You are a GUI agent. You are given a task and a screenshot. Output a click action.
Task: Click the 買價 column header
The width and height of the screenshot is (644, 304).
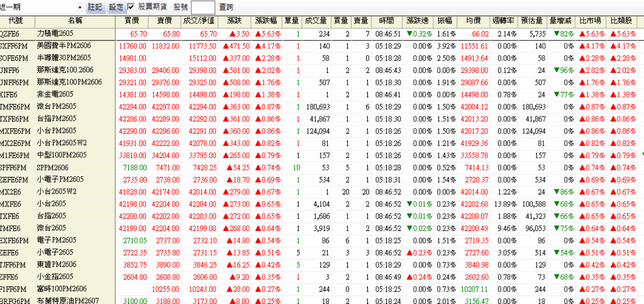tap(132, 21)
